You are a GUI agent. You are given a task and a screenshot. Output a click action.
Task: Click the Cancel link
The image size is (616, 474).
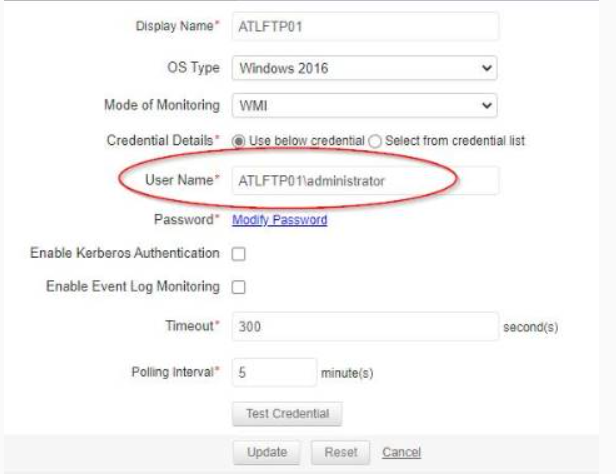[x=402, y=451]
